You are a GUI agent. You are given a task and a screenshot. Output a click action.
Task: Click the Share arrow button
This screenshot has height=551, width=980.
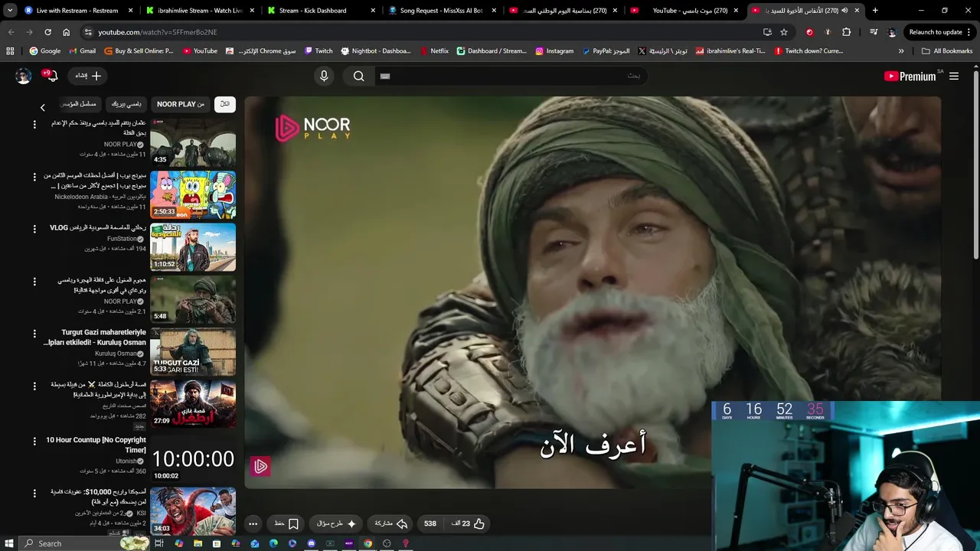click(x=390, y=523)
